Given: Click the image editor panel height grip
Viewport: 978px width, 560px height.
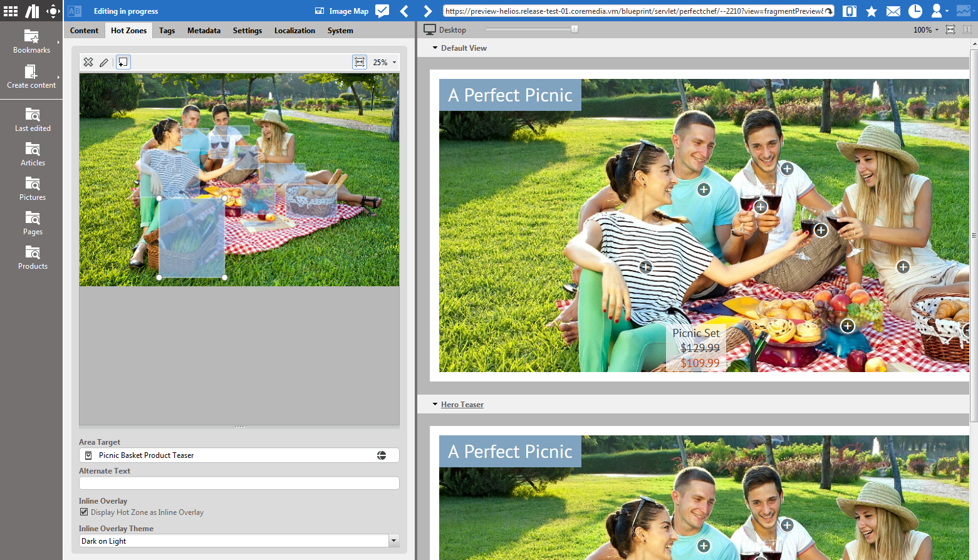Looking at the screenshot, I should [x=239, y=427].
